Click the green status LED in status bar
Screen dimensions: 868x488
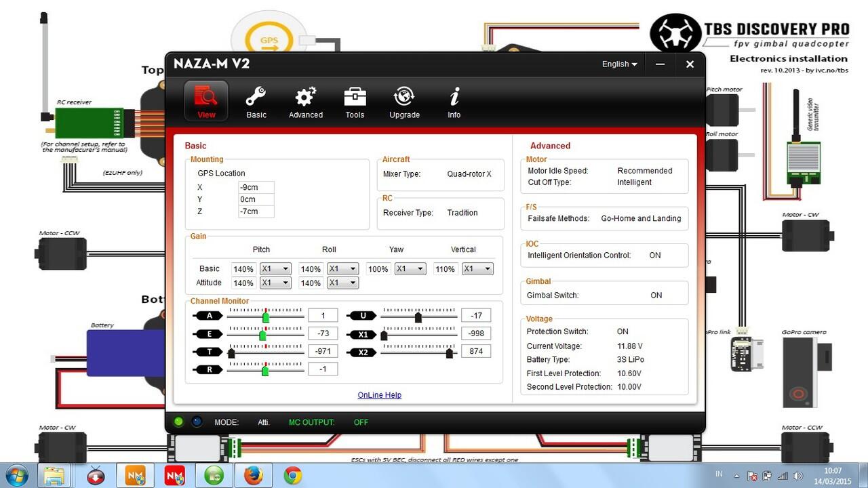(x=178, y=422)
